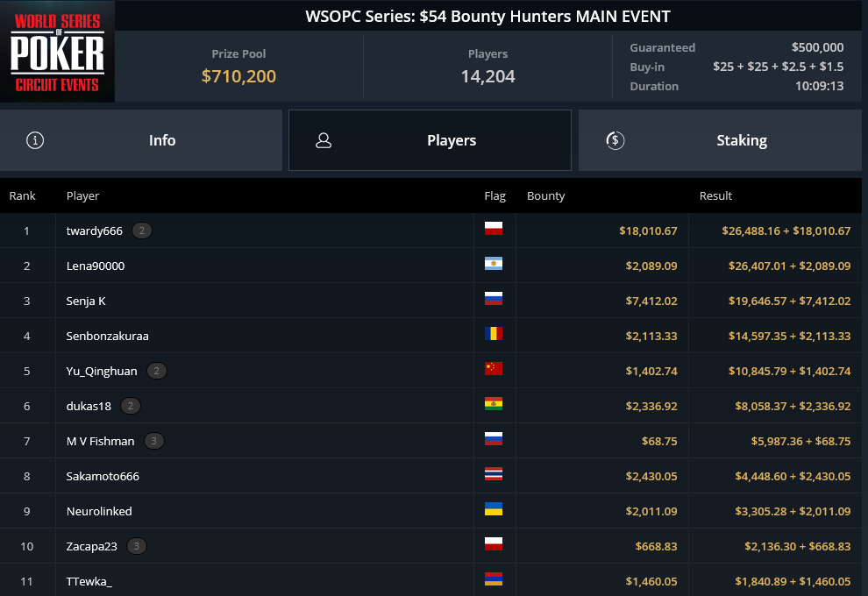Screen dimensions: 868x596
Task: Sort by the Bounty column header
Action: [546, 196]
